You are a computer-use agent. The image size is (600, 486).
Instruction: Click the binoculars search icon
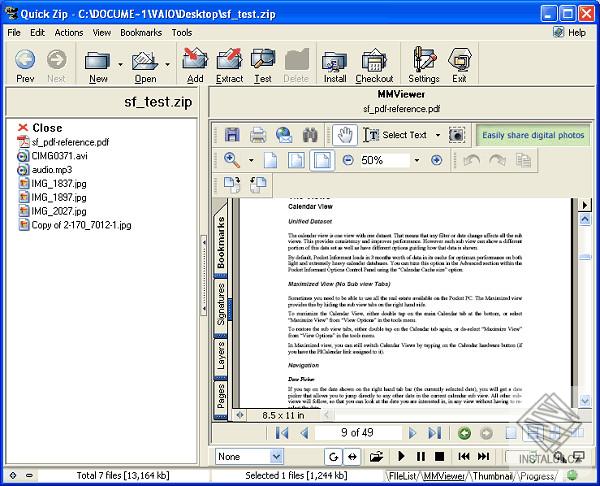310,135
